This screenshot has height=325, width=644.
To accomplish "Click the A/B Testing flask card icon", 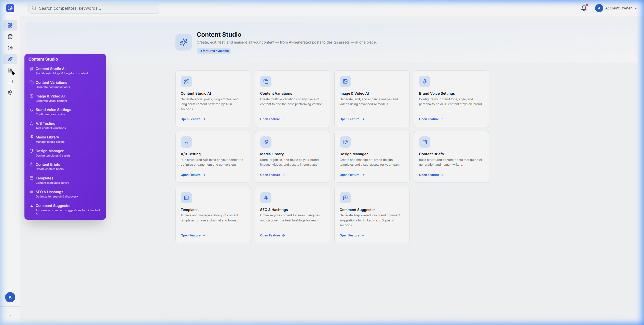I will pos(186,142).
